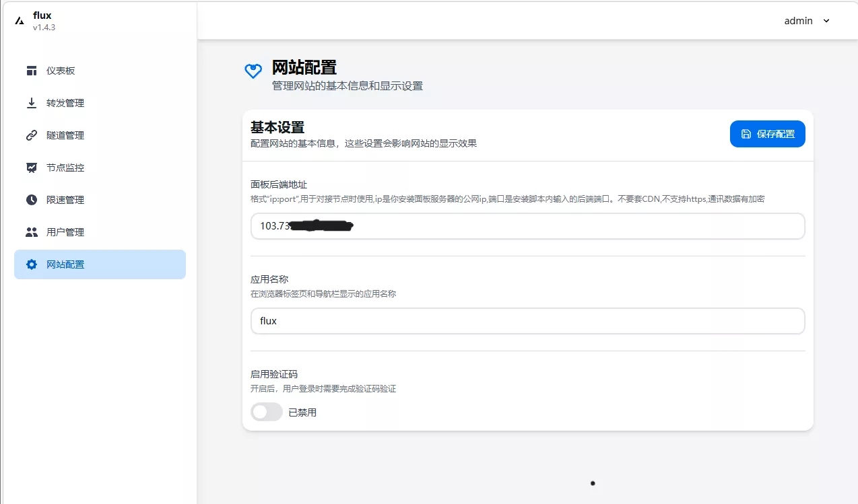The image size is (858, 504).
Task: Click the flux logo in top-left corner
Action: 18,20
